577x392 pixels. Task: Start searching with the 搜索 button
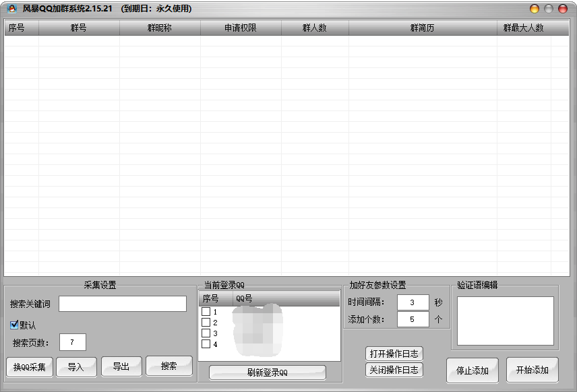(x=169, y=366)
